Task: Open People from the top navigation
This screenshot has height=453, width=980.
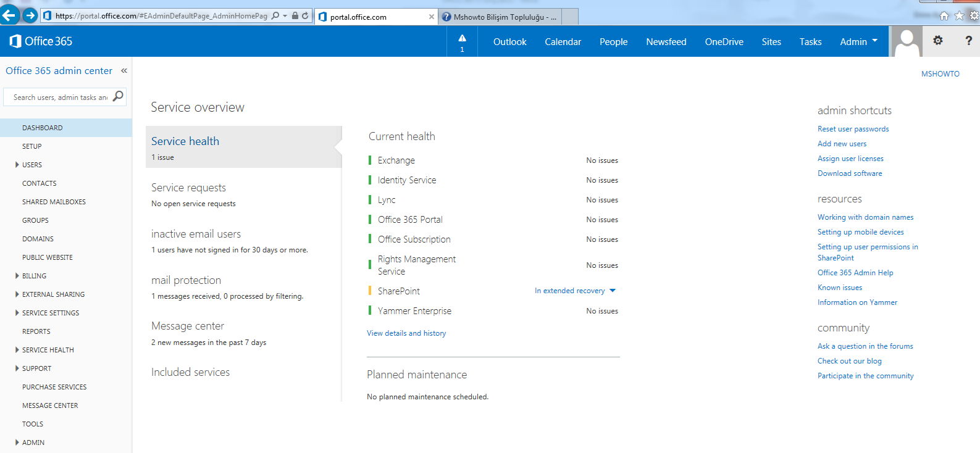Action: tap(613, 42)
